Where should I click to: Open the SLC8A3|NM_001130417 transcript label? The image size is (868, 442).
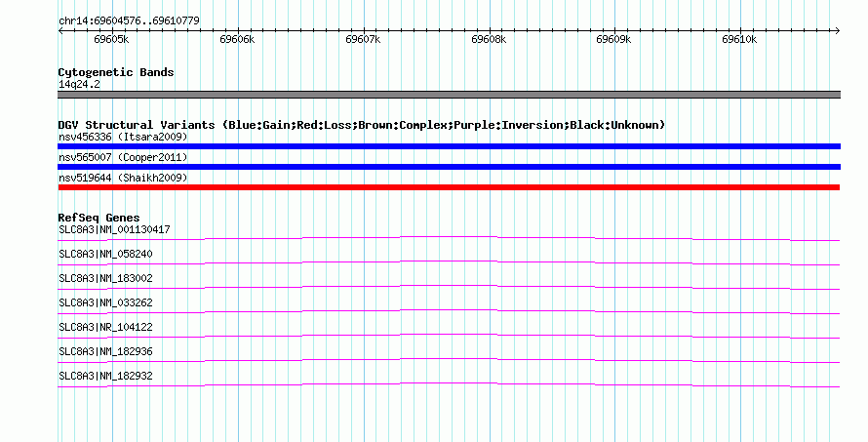114,229
